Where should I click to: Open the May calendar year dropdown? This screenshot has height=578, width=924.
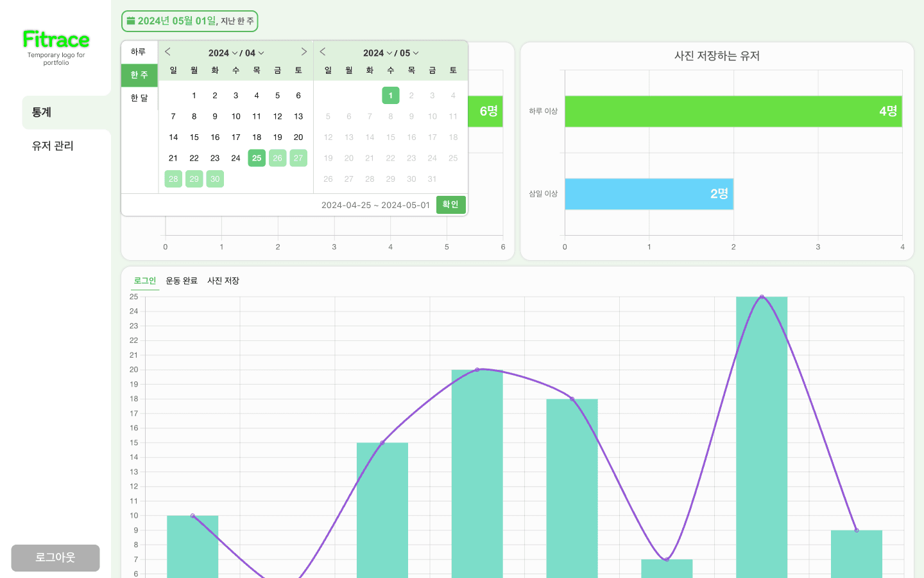pyautogui.click(x=377, y=53)
